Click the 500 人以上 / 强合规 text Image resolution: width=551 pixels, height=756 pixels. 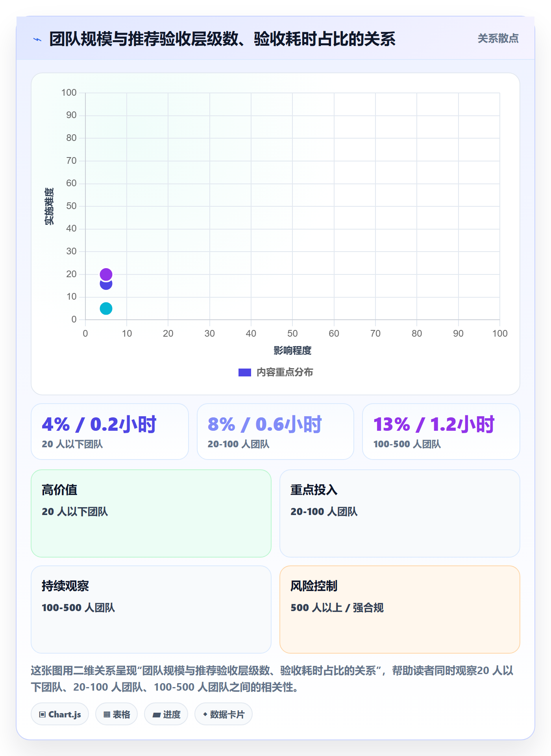(337, 608)
